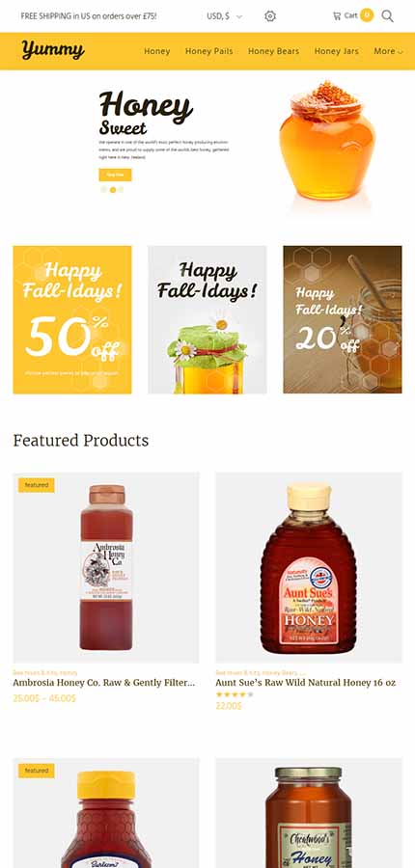The image size is (415, 868).
Task: Click the search magnifier icon
Action: 388,16
